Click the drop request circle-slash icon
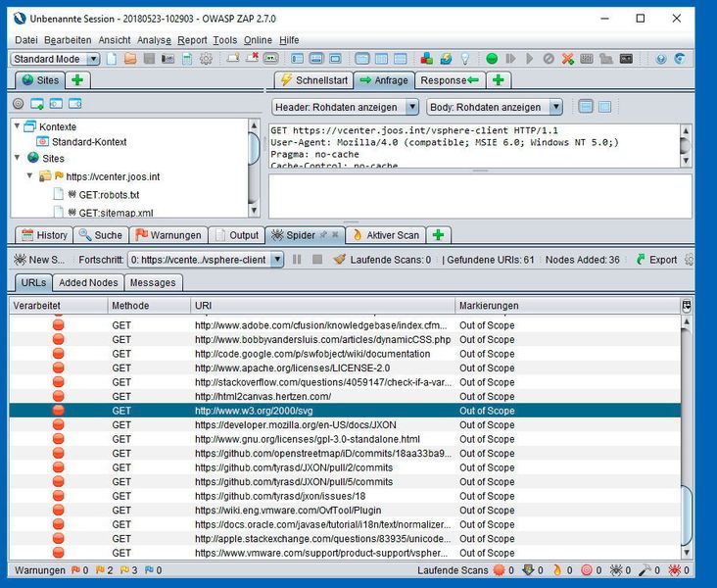717x588 pixels. [549, 59]
